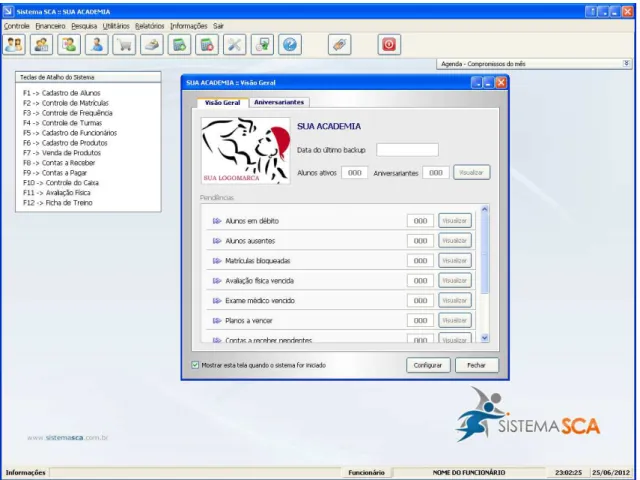Click the 'F6 -> Cadastro de Produtos' line
This screenshot has width=640, height=480.
pyautogui.click(x=65, y=143)
